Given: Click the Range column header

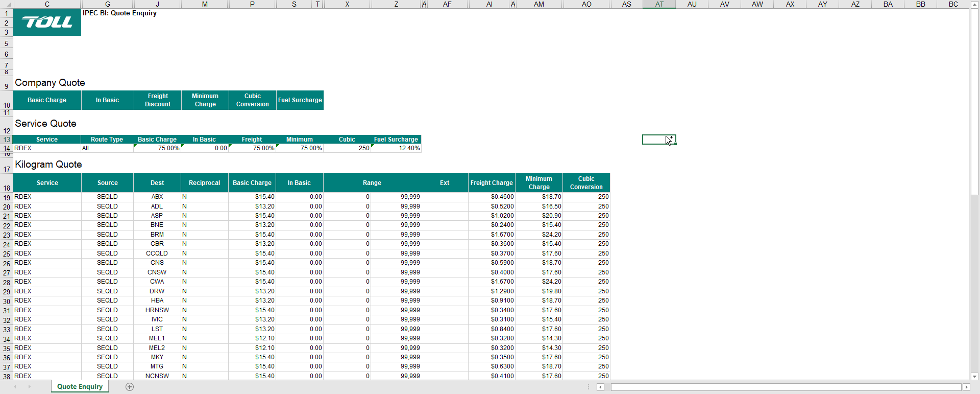Looking at the screenshot, I should point(372,183).
